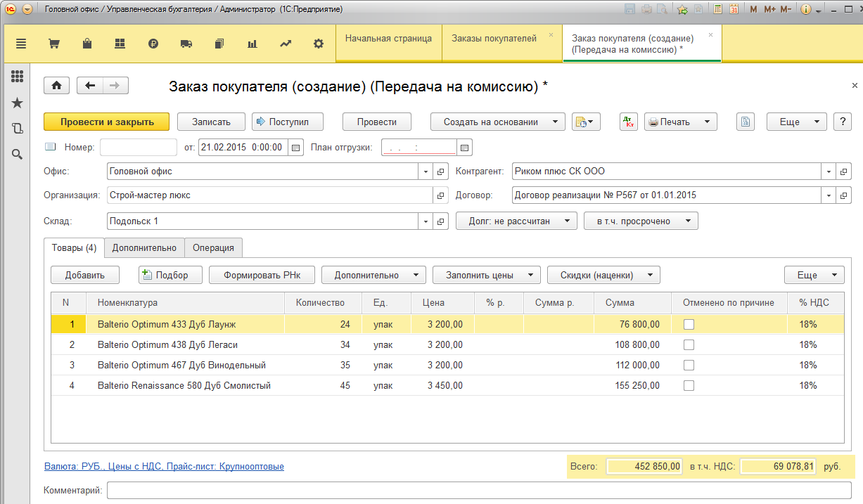Toggle cancel checkbox for Дуб Смолистый row
The width and height of the screenshot is (863, 504).
pos(689,385)
